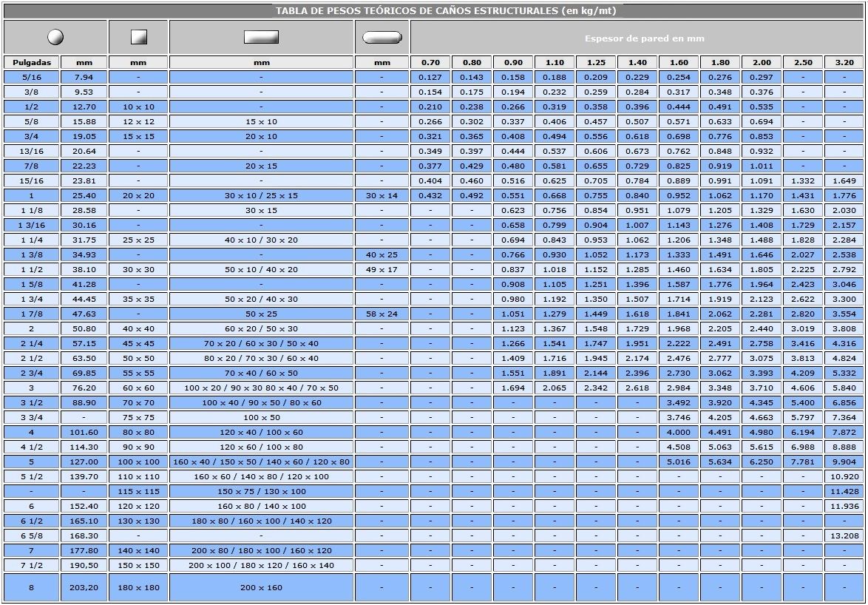The height and width of the screenshot is (605, 868).
Task: Click the 'Espesor de pared en mm' header
Action: 645,38
